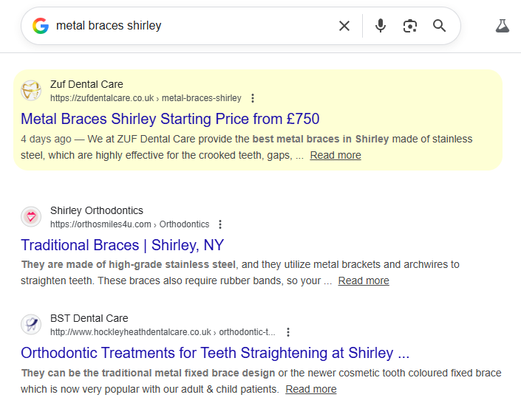Click Read more under Zuf Dental Care snippet

336,155
